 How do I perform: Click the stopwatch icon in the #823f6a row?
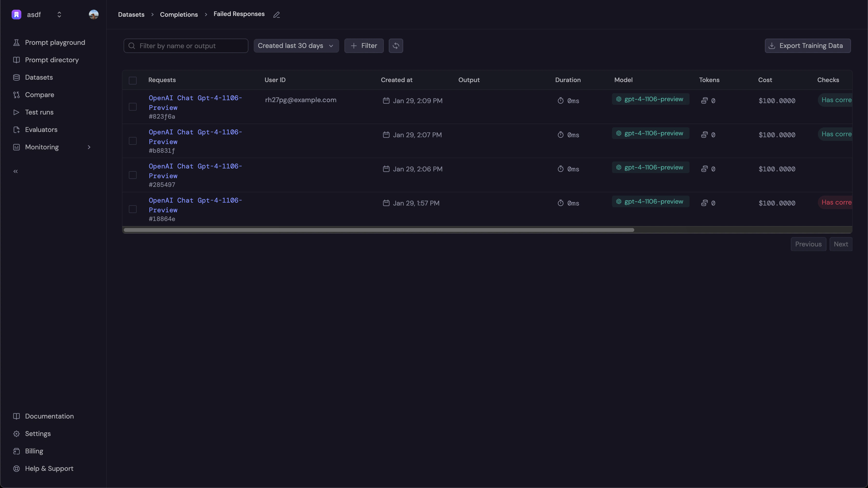click(560, 101)
